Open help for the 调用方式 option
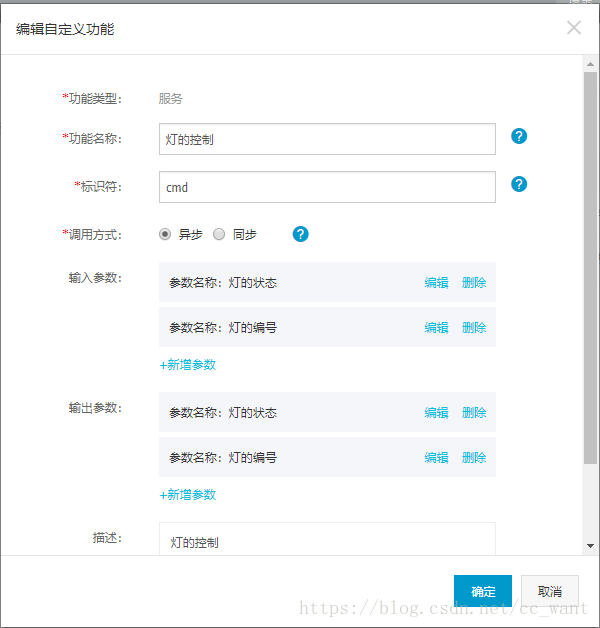The height and width of the screenshot is (628, 600). (300, 234)
